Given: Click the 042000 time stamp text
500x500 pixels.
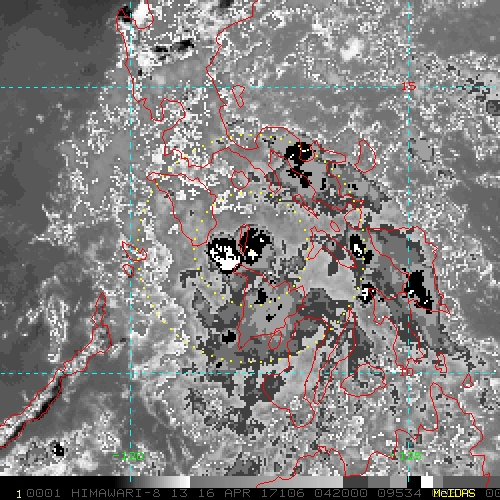Looking at the screenshot, I should (341, 493).
